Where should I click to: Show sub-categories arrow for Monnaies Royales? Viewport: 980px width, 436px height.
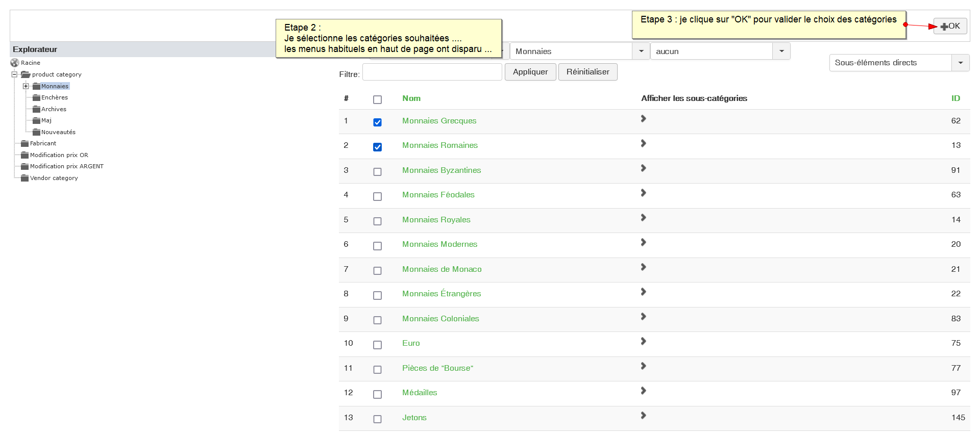click(643, 218)
